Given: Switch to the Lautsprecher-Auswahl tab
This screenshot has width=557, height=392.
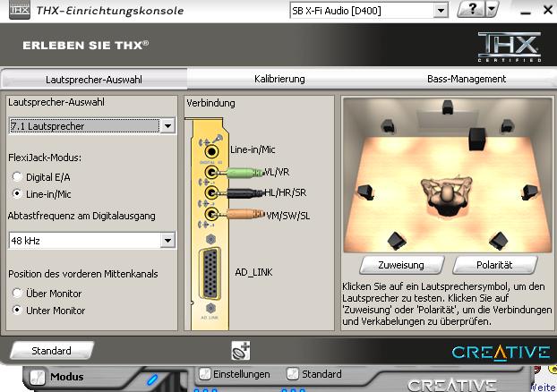Looking at the screenshot, I should pyautogui.click(x=94, y=79).
